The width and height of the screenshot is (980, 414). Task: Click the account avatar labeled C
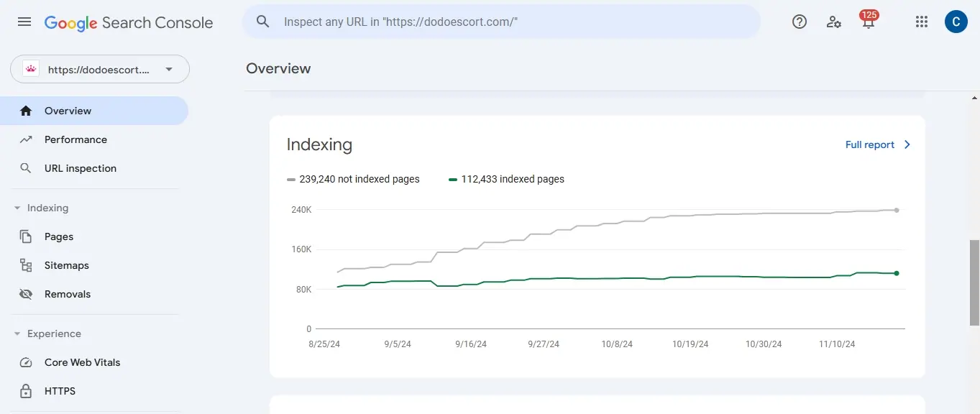[x=956, y=22]
